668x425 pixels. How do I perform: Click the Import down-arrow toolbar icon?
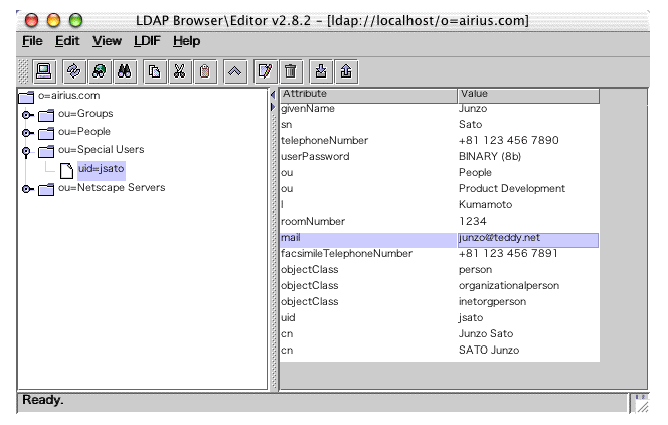pyautogui.click(x=321, y=71)
